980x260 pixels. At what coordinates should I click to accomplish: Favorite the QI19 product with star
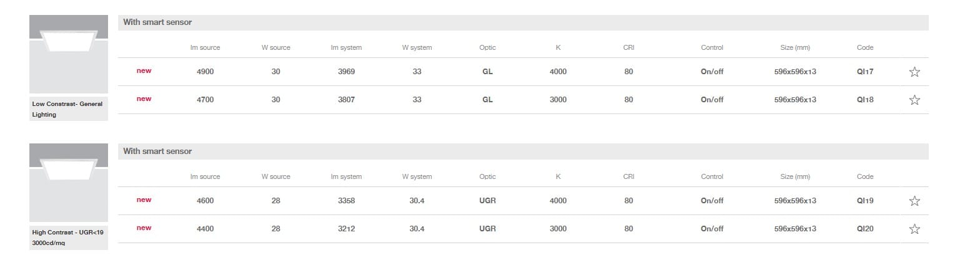914,201
